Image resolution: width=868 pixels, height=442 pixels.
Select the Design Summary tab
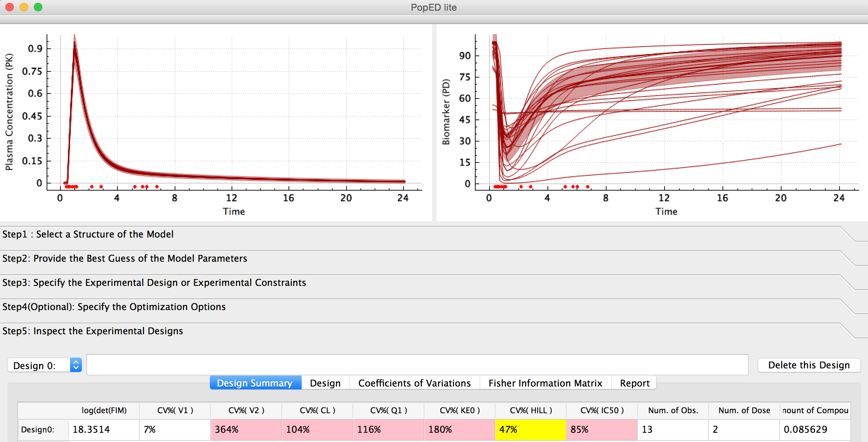coord(255,383)
